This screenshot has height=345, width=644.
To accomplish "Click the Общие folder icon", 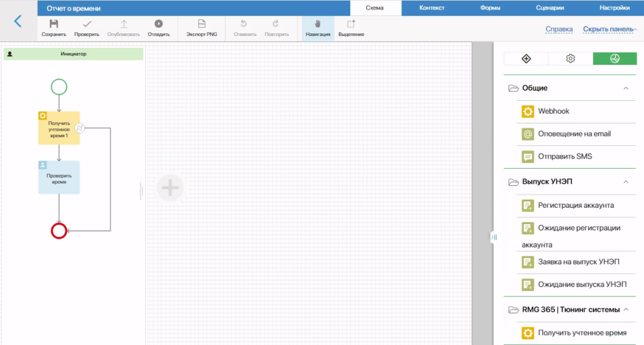I will click(513, 88).
